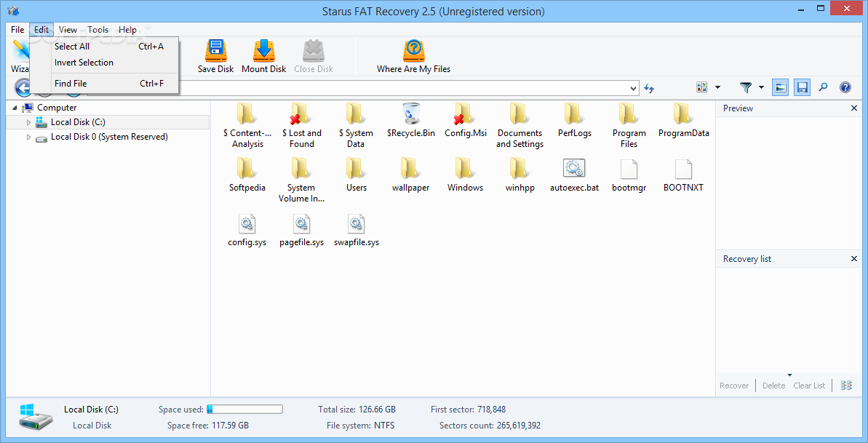Viewport: 868px width, 443px height.
Task: Expand Local Disk 0 (System Reserved) node
Action: 29,137
